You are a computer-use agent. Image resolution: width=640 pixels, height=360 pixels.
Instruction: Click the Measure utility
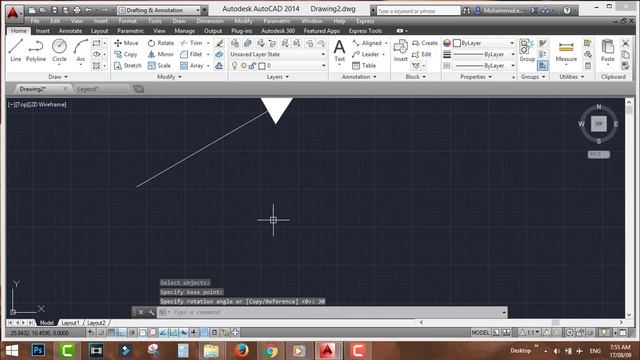[x=566, y=50]
